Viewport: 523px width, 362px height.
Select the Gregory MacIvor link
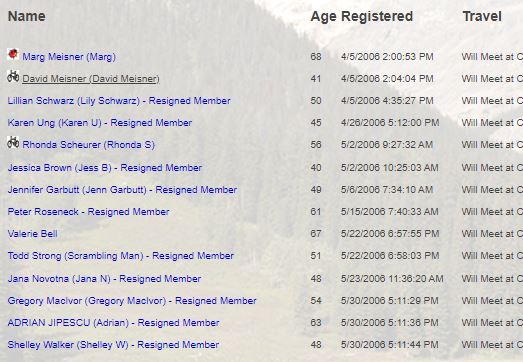(132, 301)
